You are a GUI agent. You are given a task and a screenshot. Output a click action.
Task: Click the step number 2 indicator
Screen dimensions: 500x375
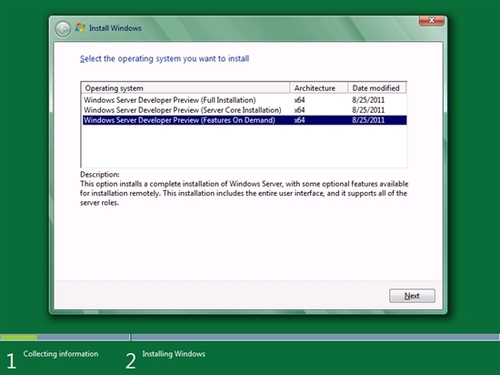click(131, 361)
